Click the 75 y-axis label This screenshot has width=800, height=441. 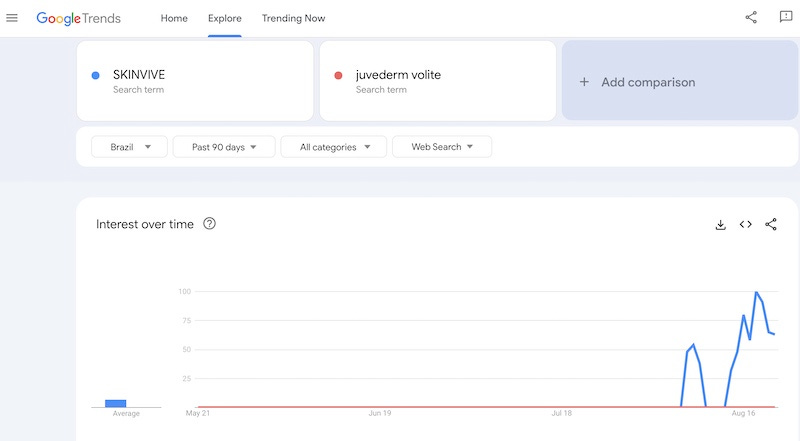pyautogui.click(x=187, y=321)
